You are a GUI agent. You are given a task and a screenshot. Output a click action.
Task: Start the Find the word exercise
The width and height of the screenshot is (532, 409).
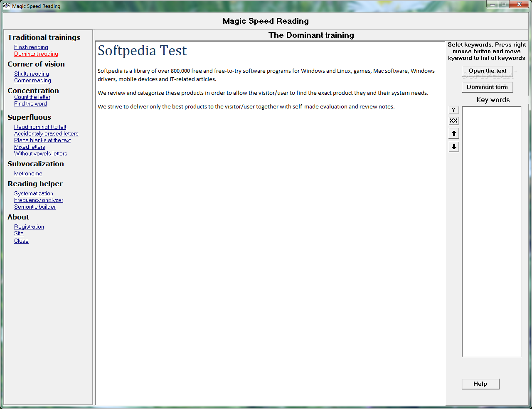tap(30, 104)
